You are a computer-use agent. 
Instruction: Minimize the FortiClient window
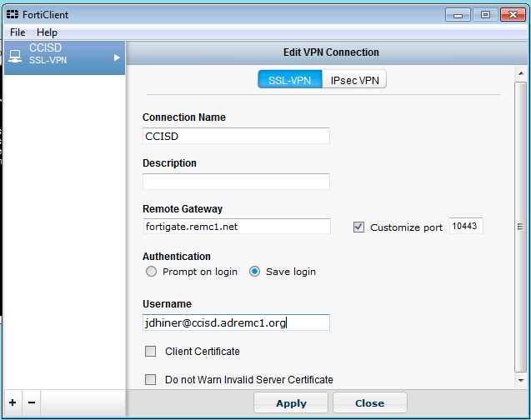click(458, 15)
